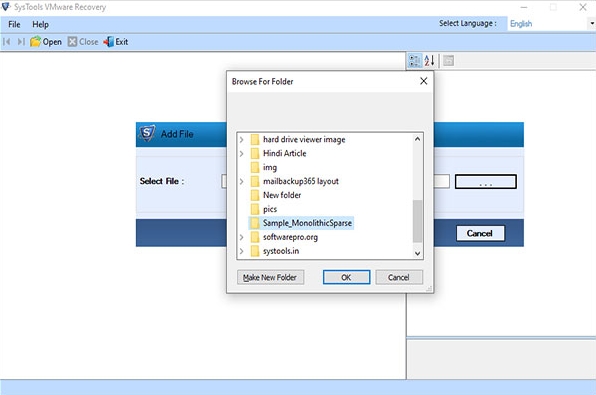The height and width of the screenshot is (395, 596).
Task: Click the folder tree scroll down arrow
Action: (417, 253)
